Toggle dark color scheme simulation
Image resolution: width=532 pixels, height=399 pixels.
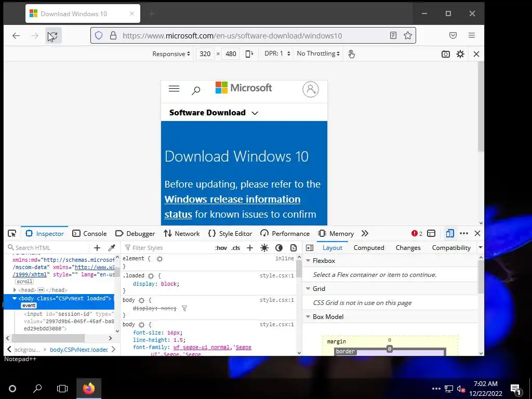(279, 248)
